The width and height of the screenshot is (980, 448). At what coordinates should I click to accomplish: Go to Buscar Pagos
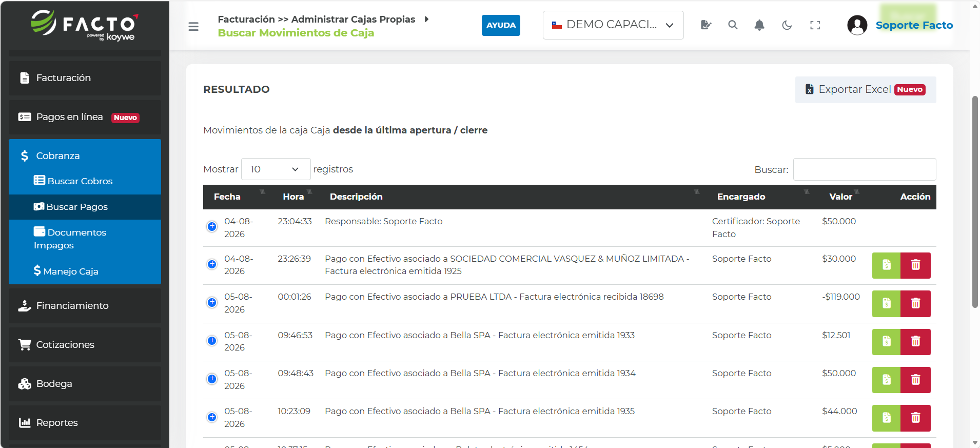(85, 207)
